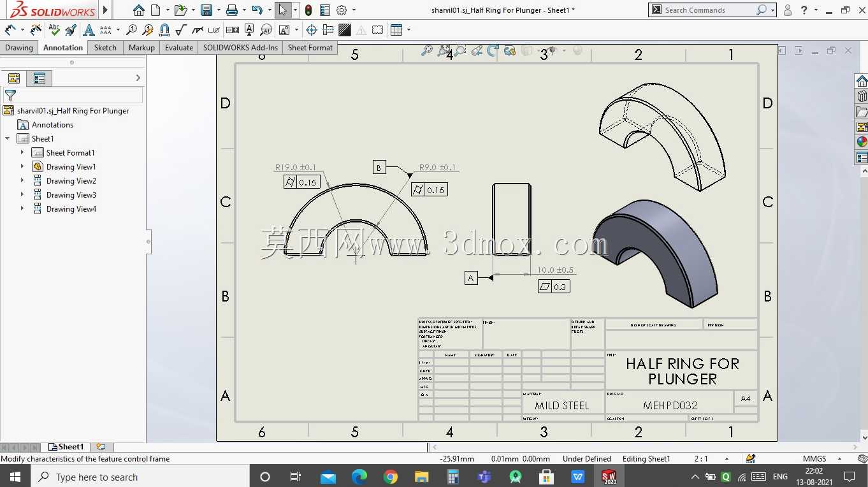Open the Design Library task pane tab
868x487 pixels.
[x=862, y=96]
